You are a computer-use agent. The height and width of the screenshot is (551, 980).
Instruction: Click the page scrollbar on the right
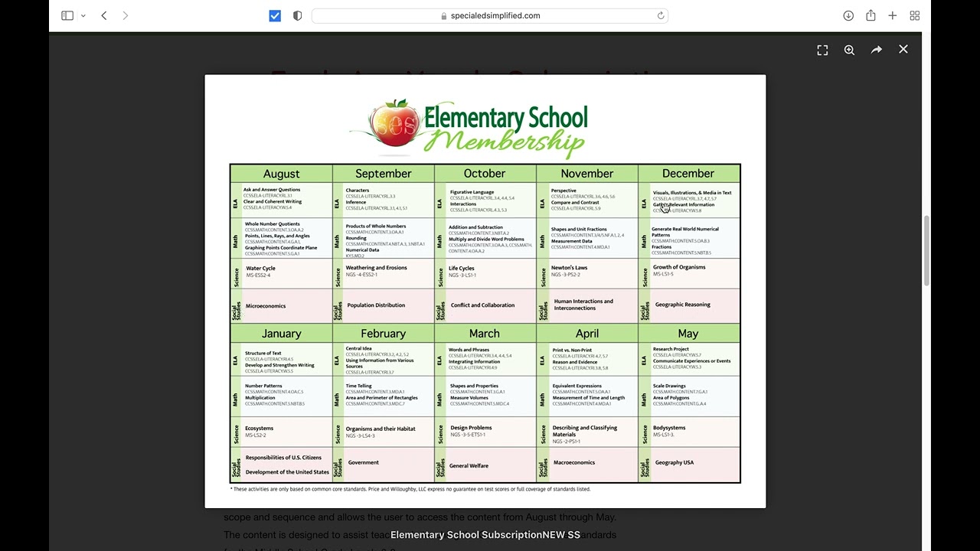coord(926,251)
